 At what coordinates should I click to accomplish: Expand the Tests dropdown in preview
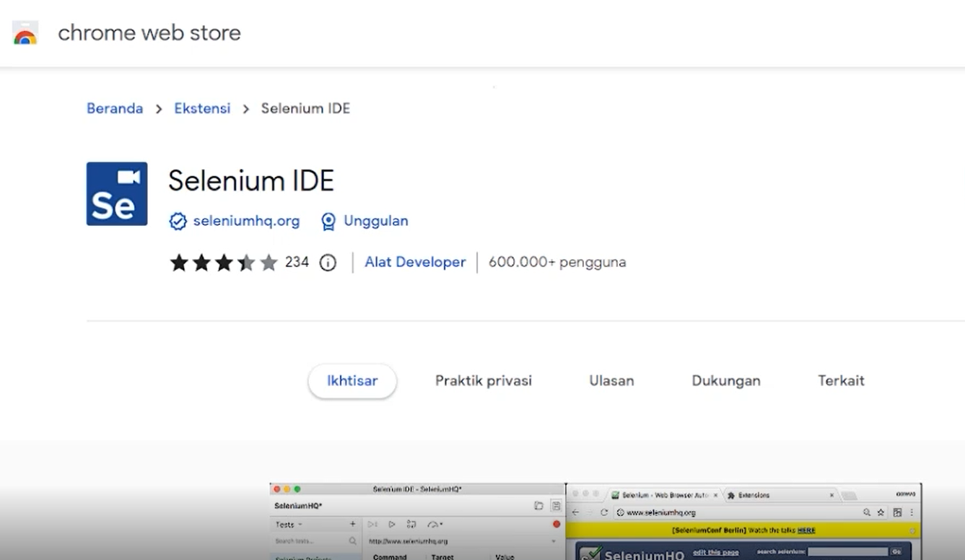point(290,525)
